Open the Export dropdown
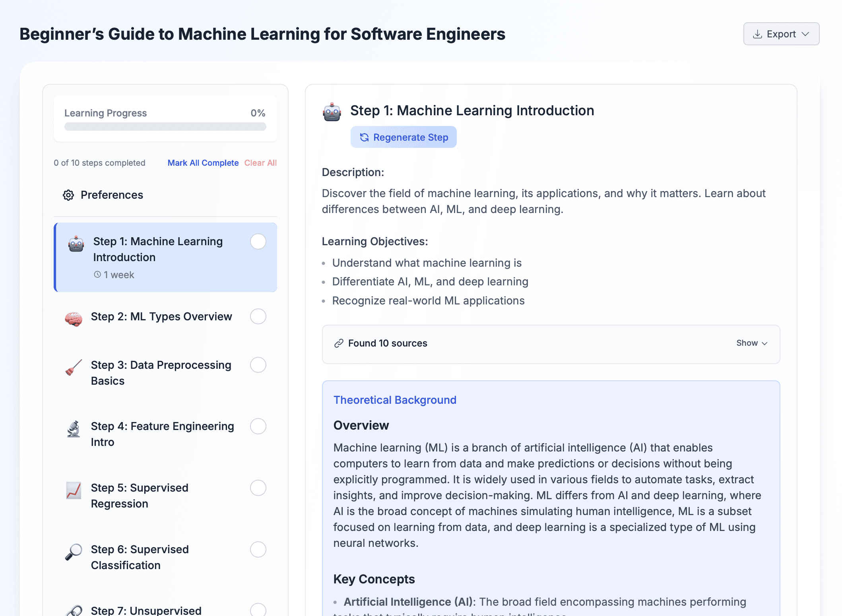 click(781, 34)
